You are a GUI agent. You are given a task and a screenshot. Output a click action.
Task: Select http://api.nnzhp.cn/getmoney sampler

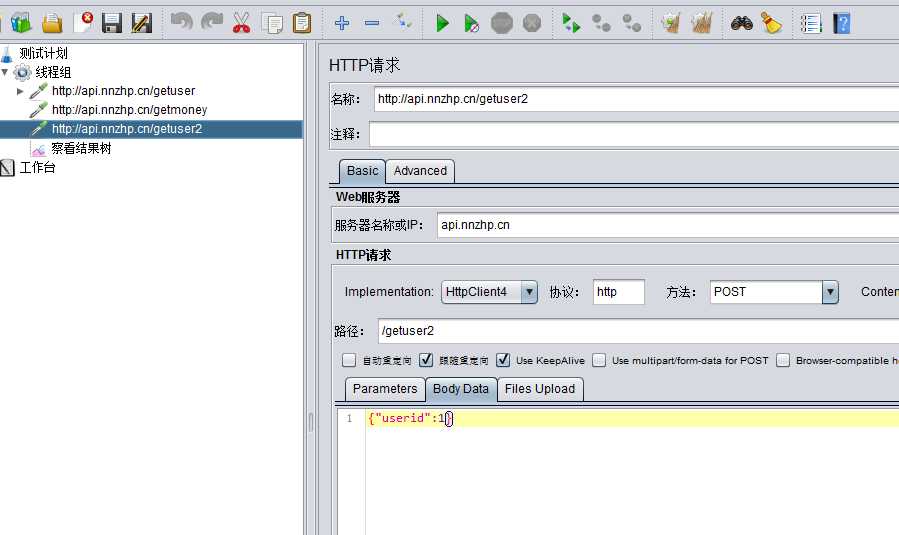[x=130, y=110]
